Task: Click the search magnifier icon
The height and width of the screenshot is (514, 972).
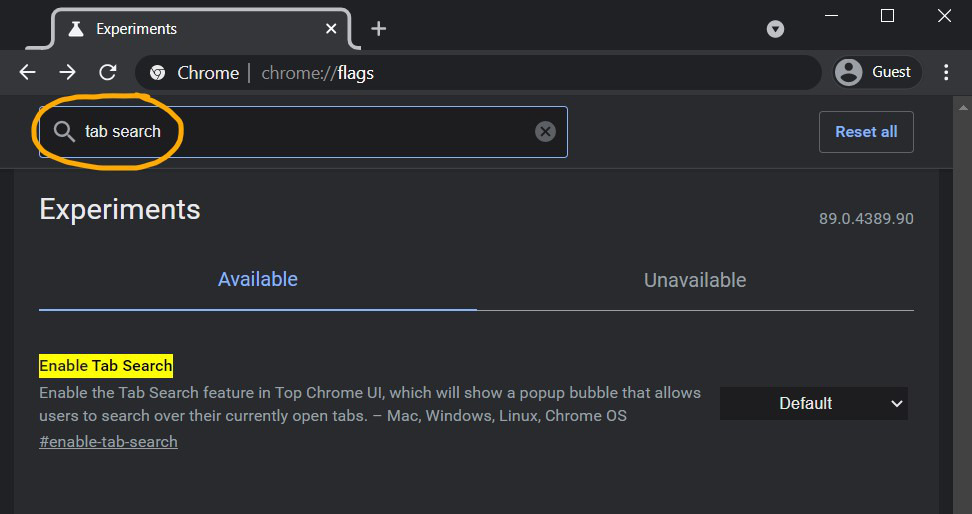Action: (64, 131)
